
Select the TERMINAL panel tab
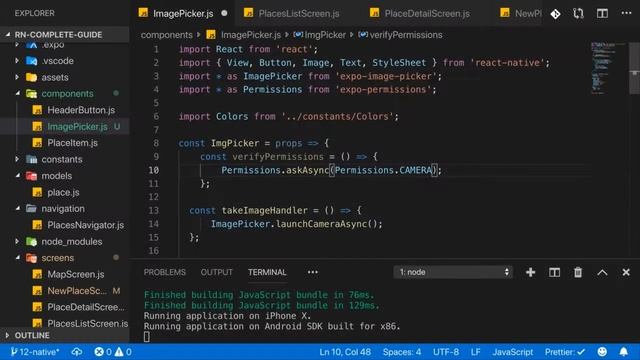[267, 272]
